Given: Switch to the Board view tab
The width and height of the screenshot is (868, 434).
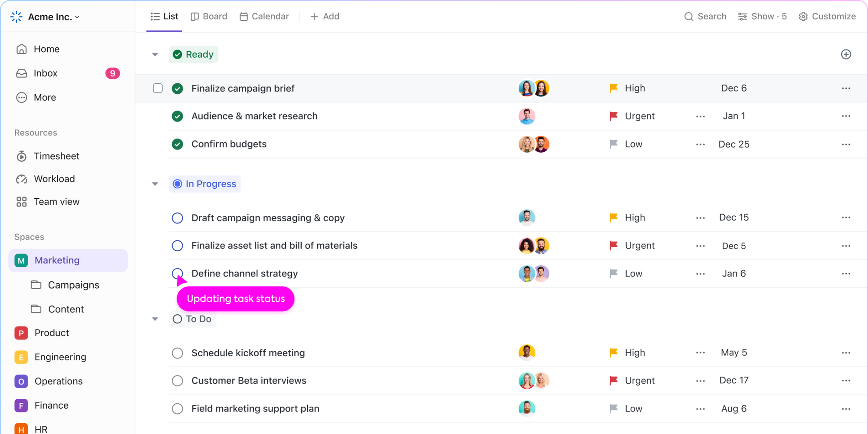Looking at the screenshot, I should (209, 16).
